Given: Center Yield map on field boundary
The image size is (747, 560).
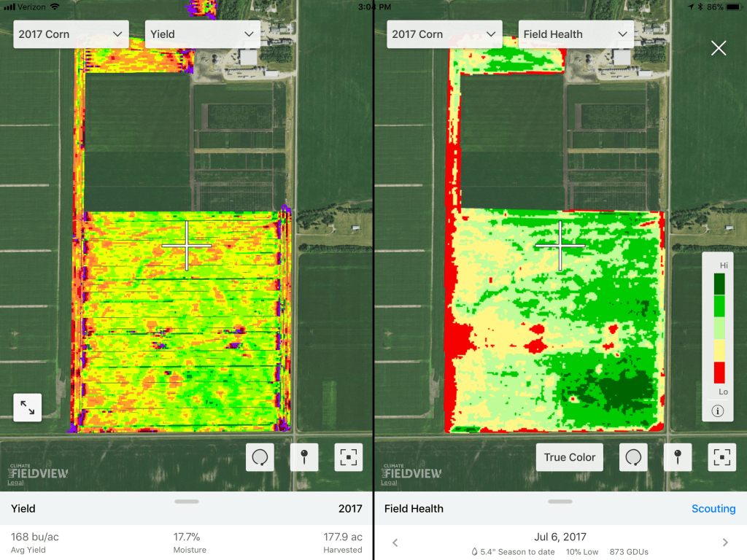Looking at the screenshot, I should click(348, 457).
